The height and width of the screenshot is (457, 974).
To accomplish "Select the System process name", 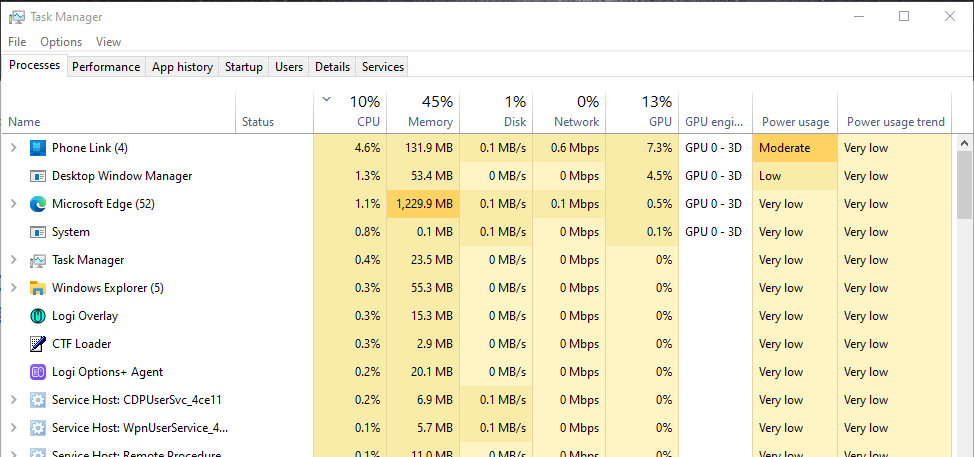I will point(71,232).
